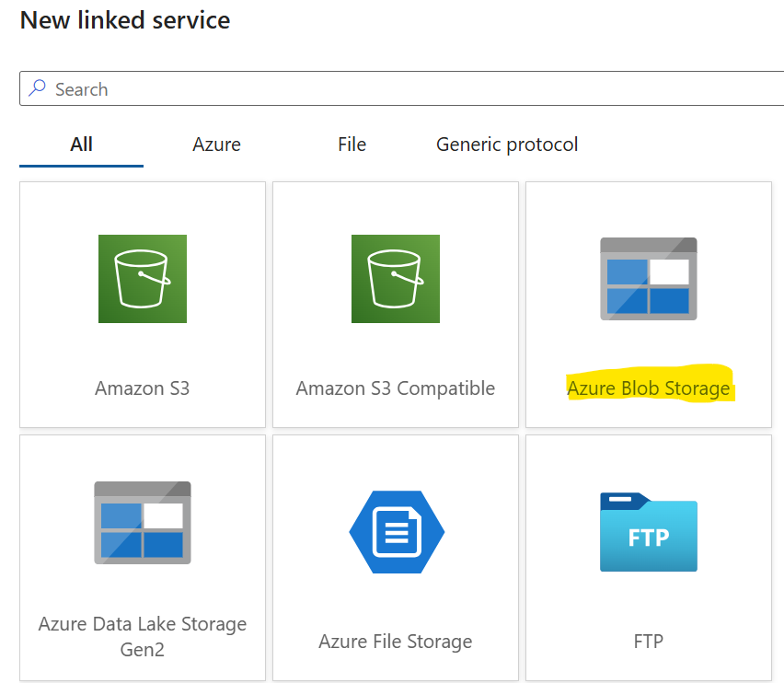
Task: Select the FTP text label
Action: 649,641
